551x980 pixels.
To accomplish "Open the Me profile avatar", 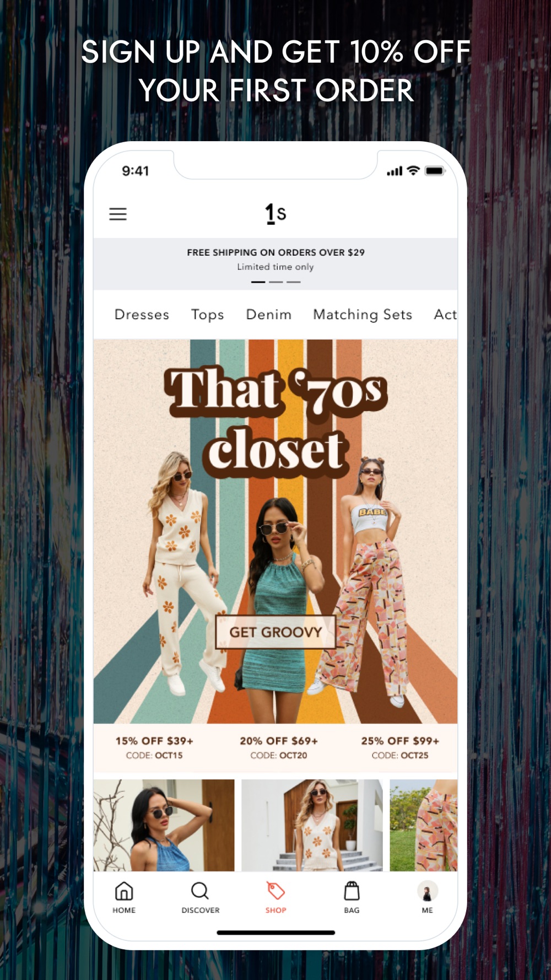I will pos(428,891).
